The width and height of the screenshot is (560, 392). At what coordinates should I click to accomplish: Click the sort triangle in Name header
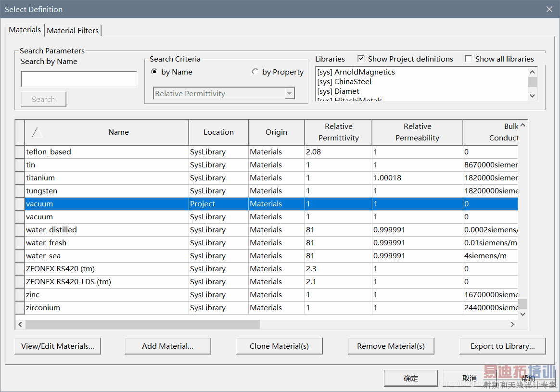37,132
